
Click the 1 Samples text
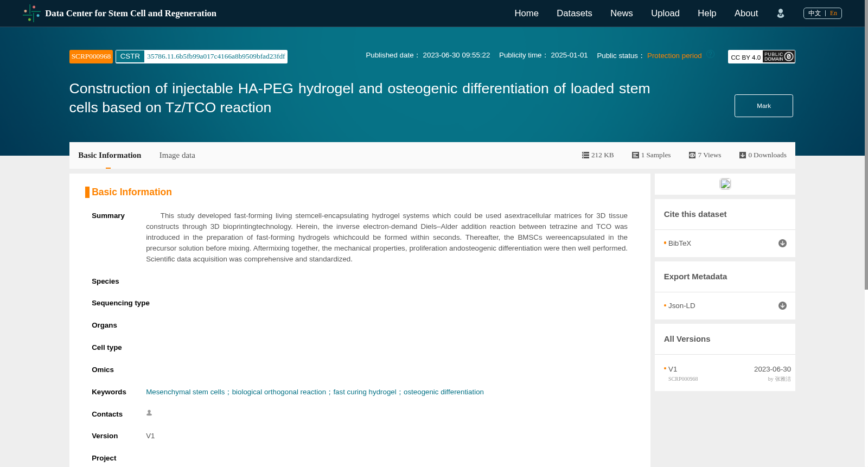656,155
